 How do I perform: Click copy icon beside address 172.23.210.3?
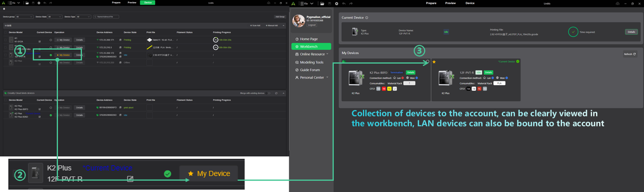coord(120,47)
